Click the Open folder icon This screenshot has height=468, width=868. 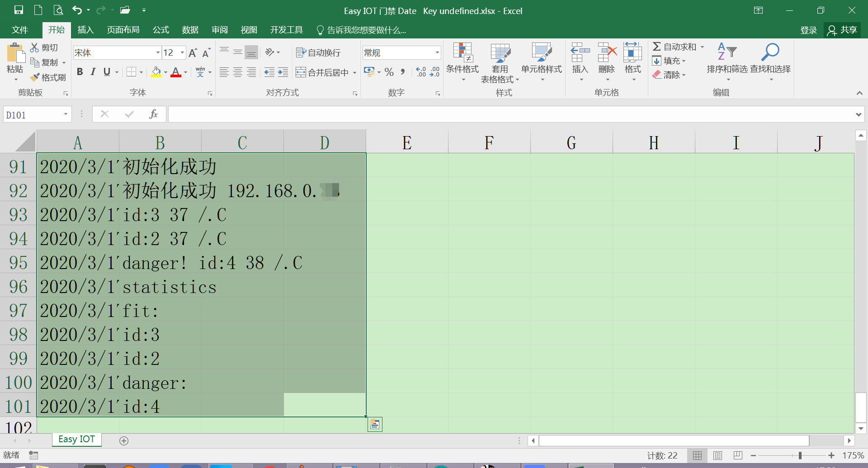click(125, 10)
